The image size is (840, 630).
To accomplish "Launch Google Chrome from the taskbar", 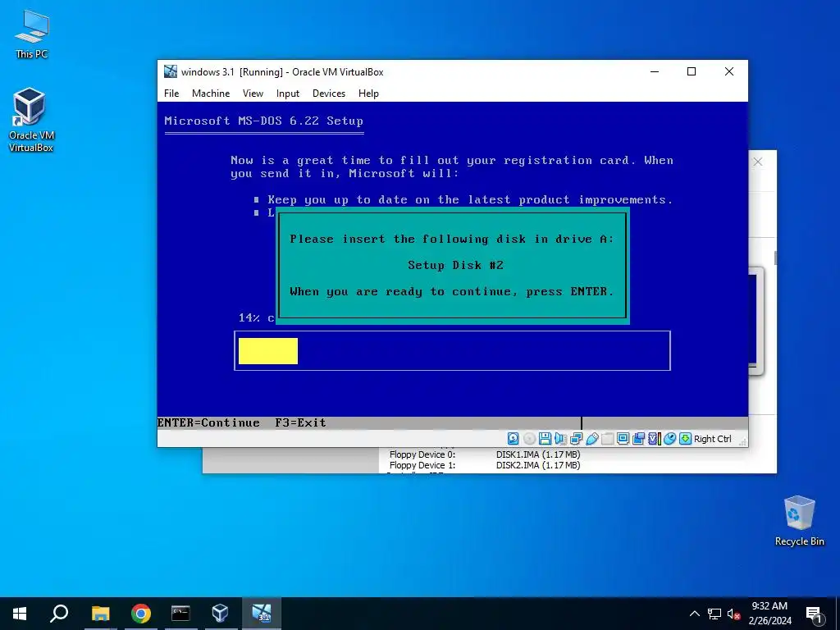I will (x=140, y=614).
